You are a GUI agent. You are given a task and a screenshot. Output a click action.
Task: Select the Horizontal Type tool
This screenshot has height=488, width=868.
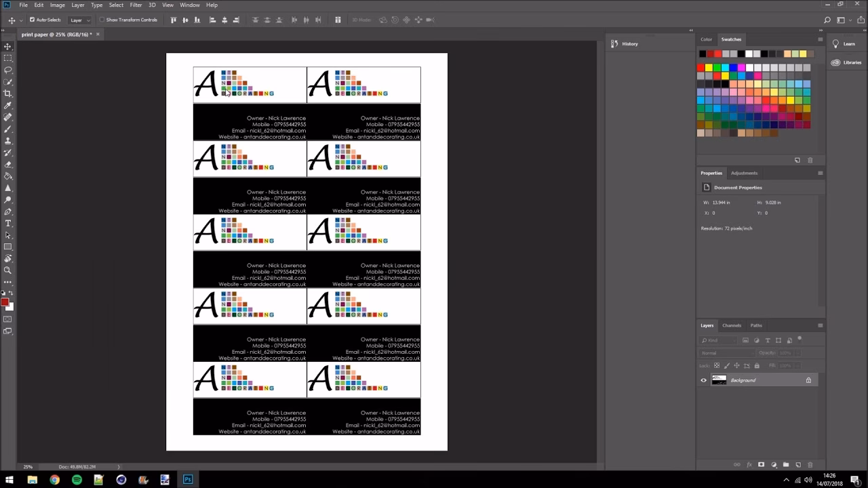pyautogui.click(x=8, y=223)
